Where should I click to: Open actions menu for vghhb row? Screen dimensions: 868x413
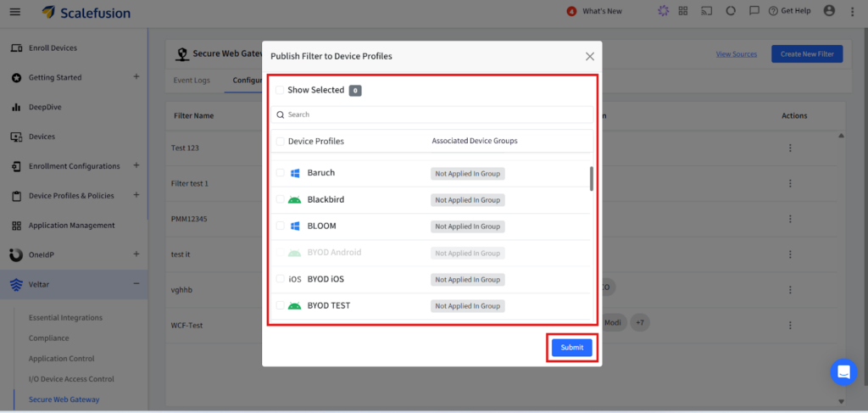pos(791,289)
